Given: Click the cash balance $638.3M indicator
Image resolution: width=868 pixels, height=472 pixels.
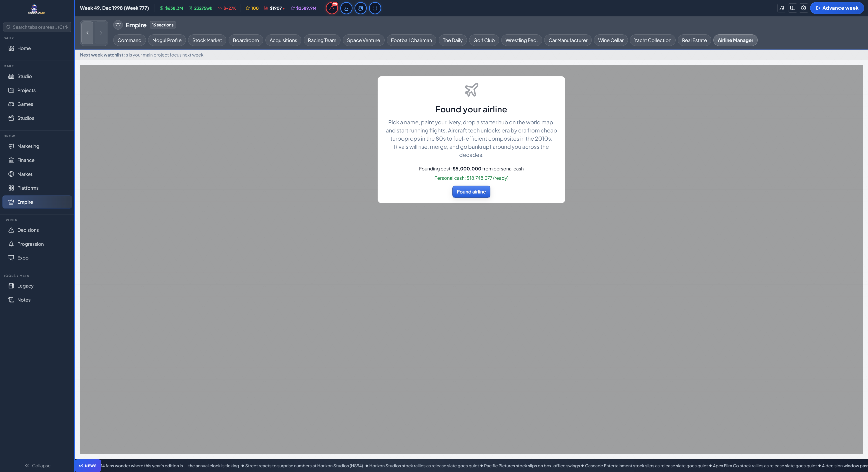Looking at the screenshot, I should point(171,8).
